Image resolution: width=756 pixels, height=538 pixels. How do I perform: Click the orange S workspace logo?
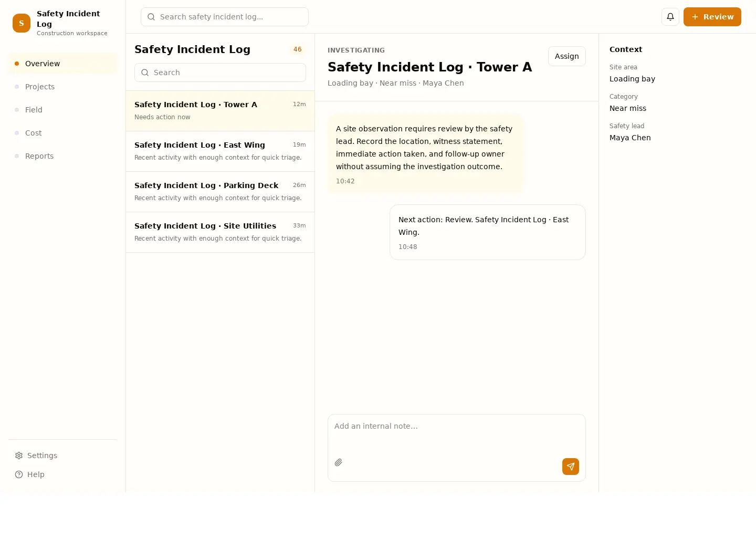[22, 23]
